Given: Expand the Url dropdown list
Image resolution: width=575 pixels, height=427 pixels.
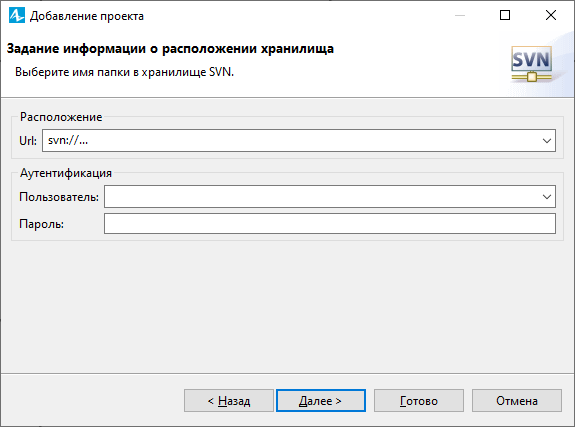Looking at the screenshot, I should click(x=547, y=140).
